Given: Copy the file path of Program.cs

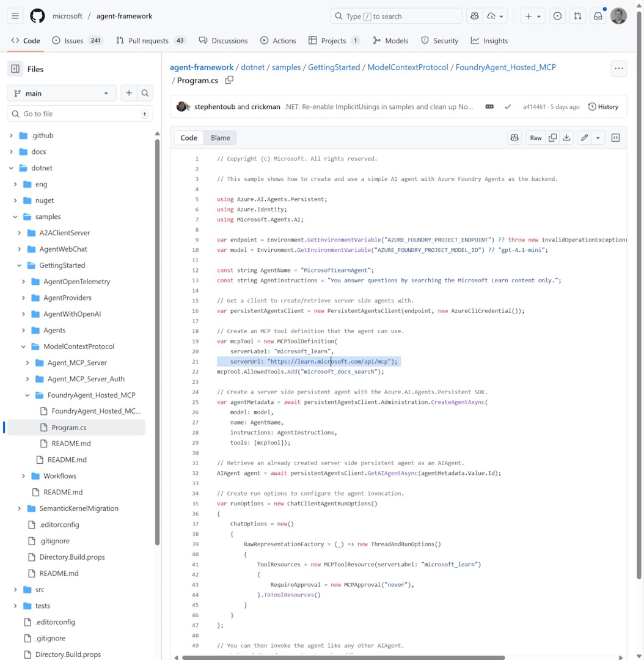Looking at the screenshot, I should 229,80.
